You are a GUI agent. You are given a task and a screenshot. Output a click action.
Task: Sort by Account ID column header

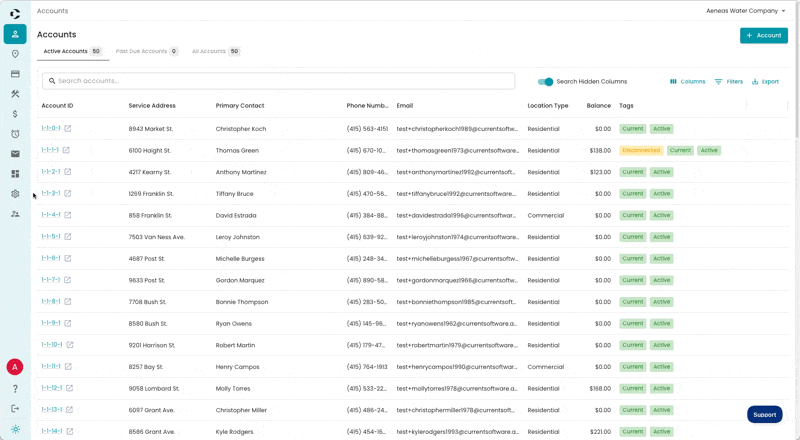click(x=57, y=106)
